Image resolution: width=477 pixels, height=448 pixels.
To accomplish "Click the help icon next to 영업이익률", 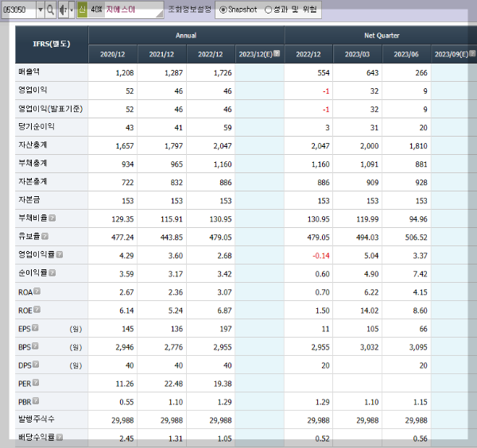I will point(60,254).
